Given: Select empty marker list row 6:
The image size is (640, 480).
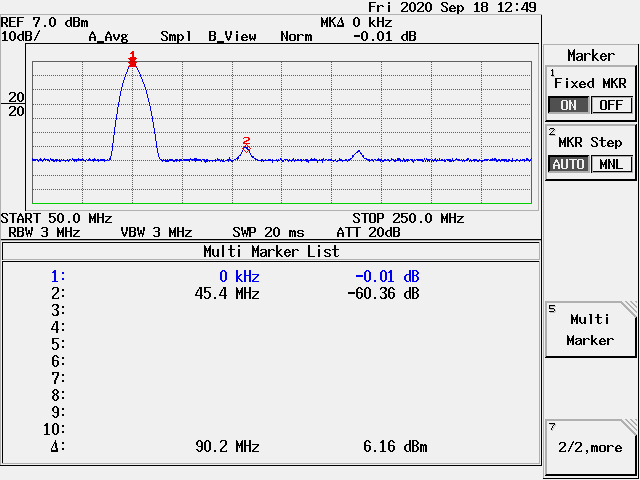Looking at the screenshot, I should pos(271,361).
